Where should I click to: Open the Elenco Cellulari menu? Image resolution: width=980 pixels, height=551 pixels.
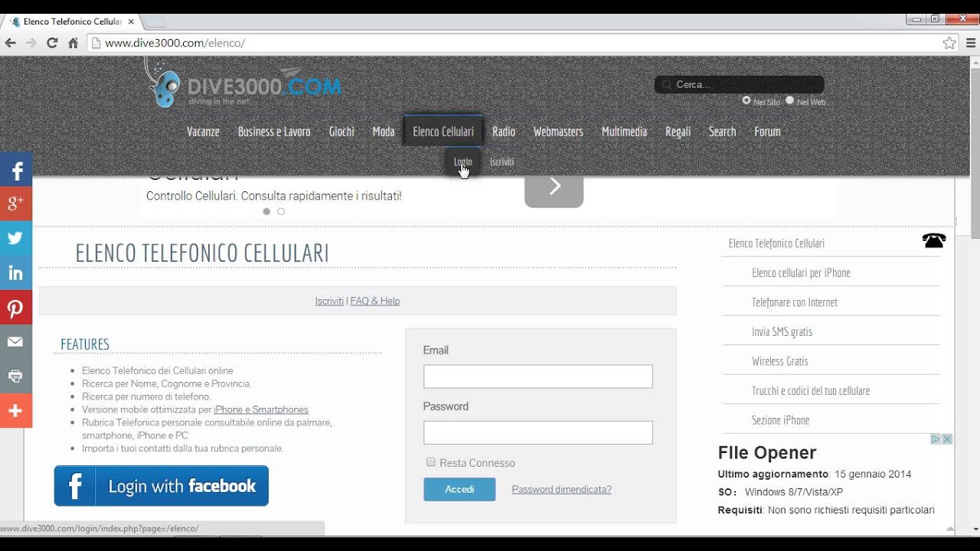443,132
